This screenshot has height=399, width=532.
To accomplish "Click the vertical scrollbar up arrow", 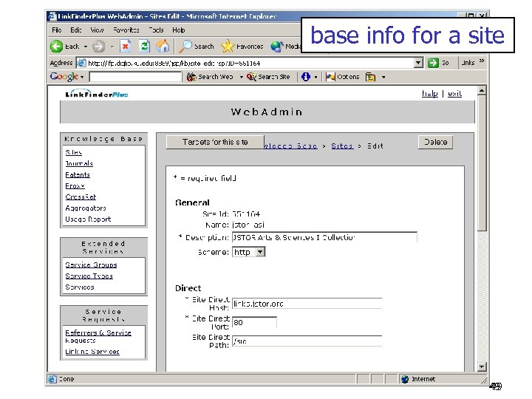I will pyautogui.click(x=482, y=91).
